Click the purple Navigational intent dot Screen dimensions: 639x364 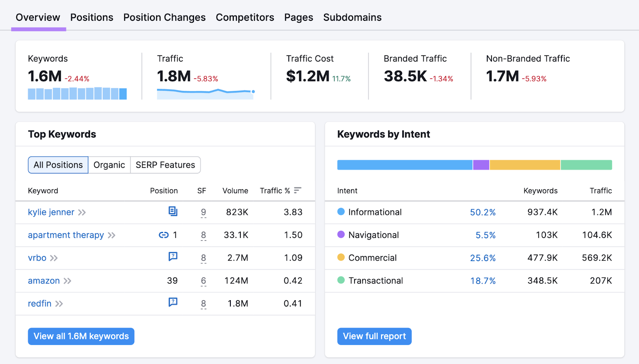point(341,235)
